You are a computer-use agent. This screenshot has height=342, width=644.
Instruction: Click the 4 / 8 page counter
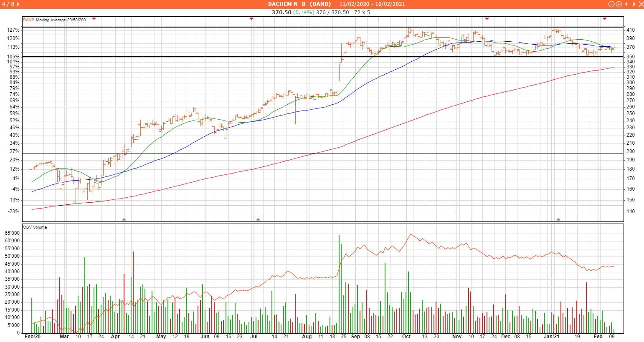tap(9, 4)
